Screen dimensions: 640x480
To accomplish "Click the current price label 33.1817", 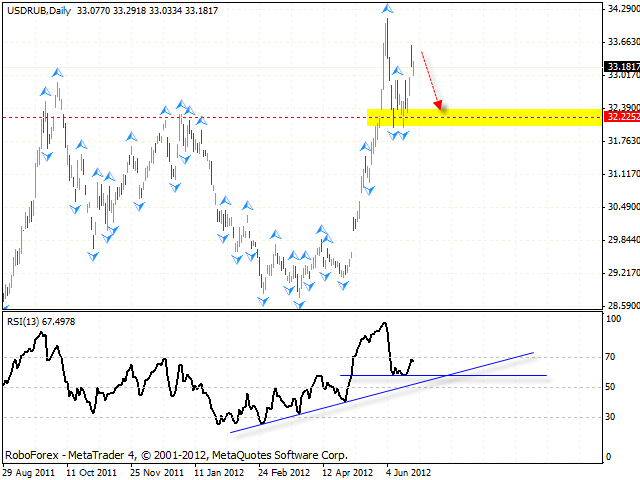I will click(621, 67).
